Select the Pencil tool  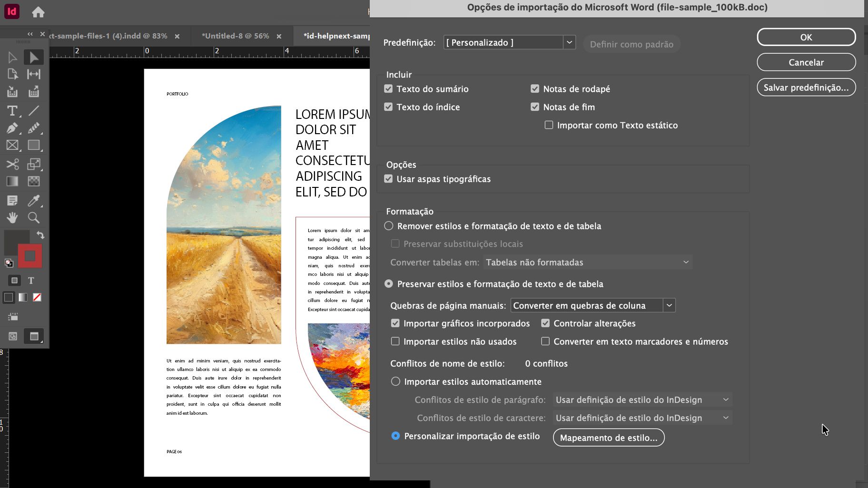[34, 128]
